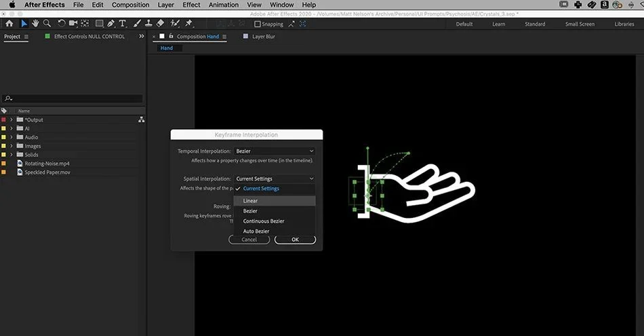The height and width of the screenshot is (336, 644).
Task: Enable the Snapping checkbox
Action: [258, 24]
